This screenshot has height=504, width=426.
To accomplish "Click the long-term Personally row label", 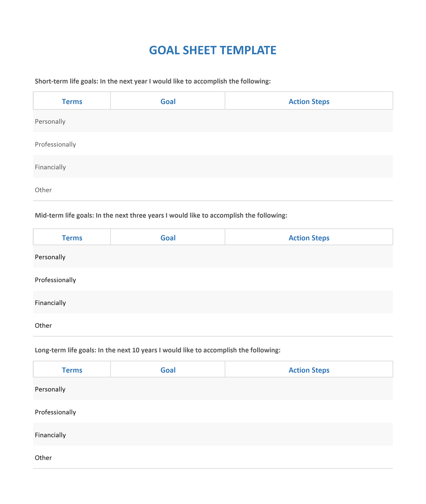I will click(50, 389).
